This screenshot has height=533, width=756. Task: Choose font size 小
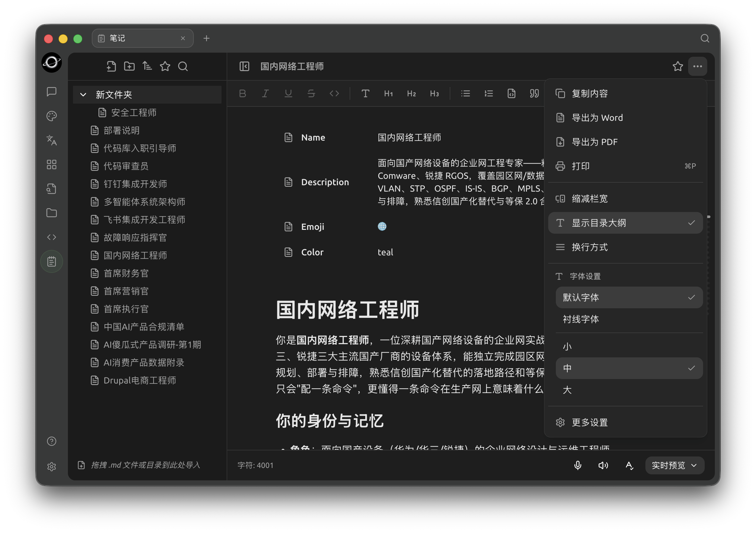(629, 347)
